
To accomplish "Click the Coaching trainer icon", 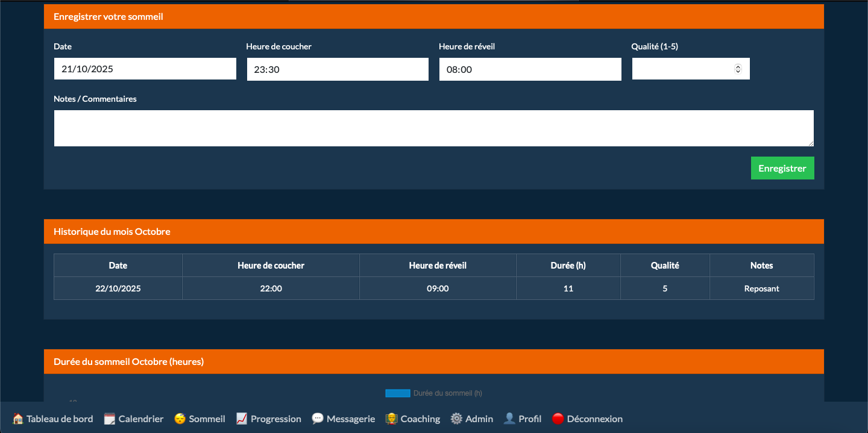I will [392, 419].
